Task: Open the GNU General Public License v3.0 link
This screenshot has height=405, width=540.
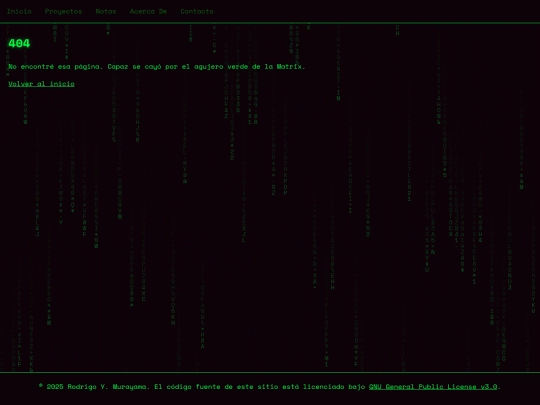Action: [433, 386]
